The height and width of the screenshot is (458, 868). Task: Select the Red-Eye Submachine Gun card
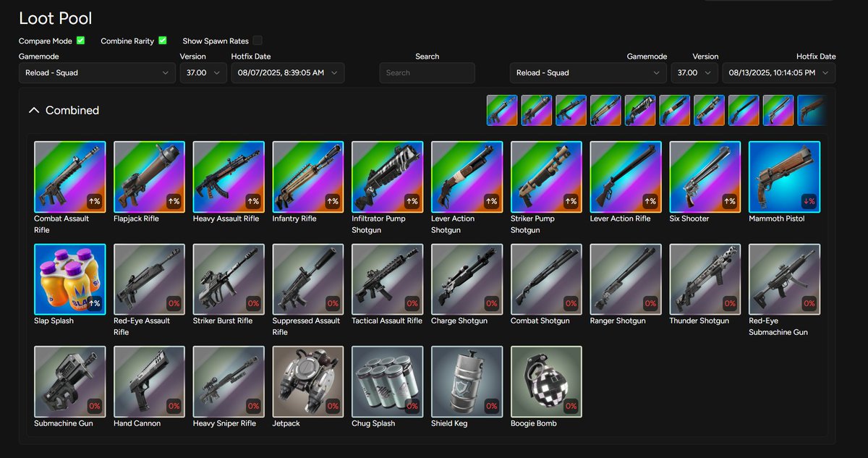click(x=785, y=279)
